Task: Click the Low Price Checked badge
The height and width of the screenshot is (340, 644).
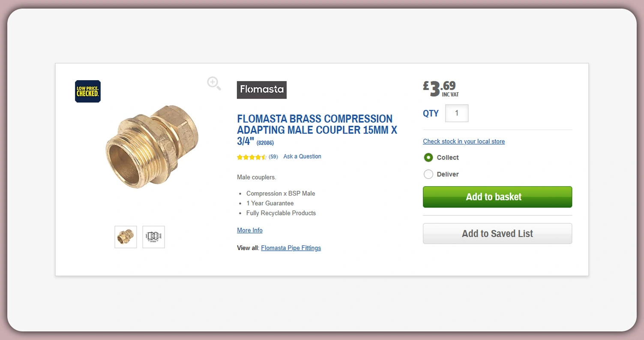Action: coord(88,91)
